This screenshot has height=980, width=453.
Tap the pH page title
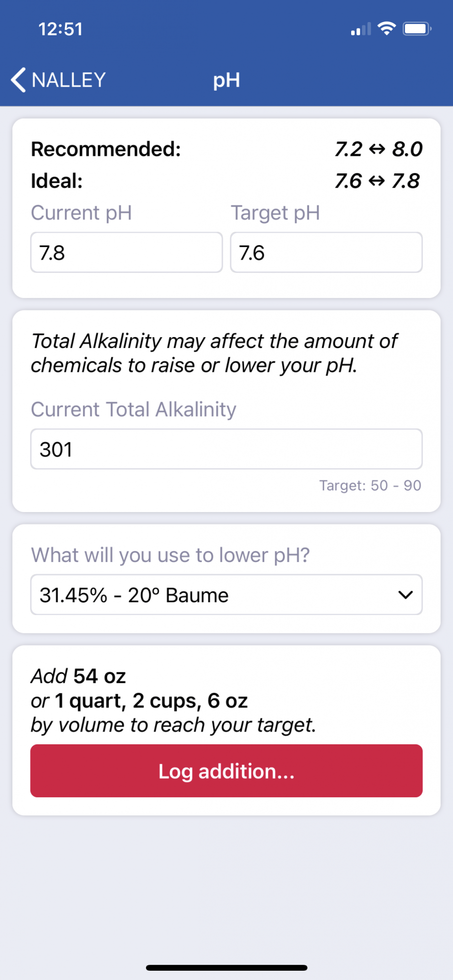point(226,80)
